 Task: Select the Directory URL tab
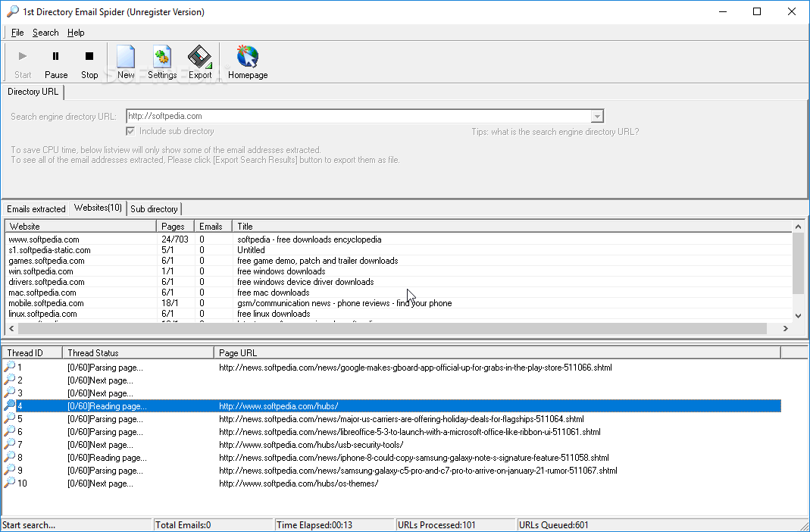click(x=33, y=92)
